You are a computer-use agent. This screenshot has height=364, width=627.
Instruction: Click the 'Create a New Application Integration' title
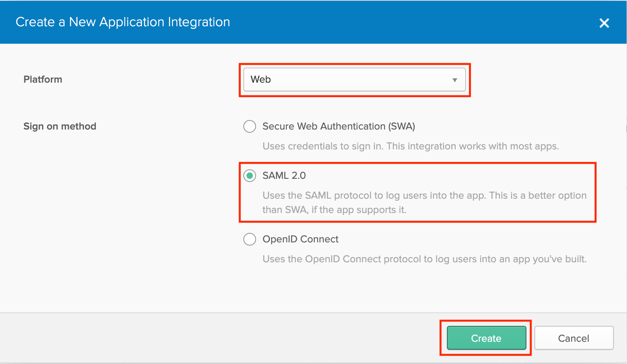click(x=123, y=22)
